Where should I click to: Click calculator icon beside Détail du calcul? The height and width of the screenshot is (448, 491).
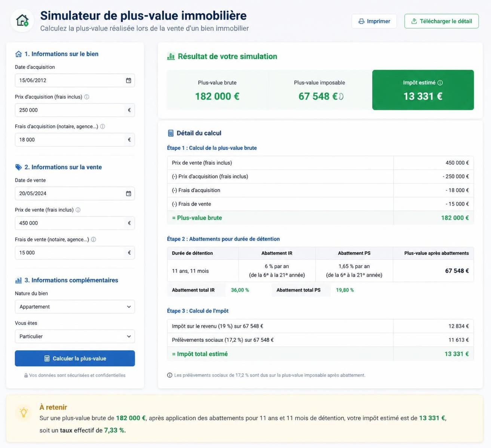click(171, 133)
